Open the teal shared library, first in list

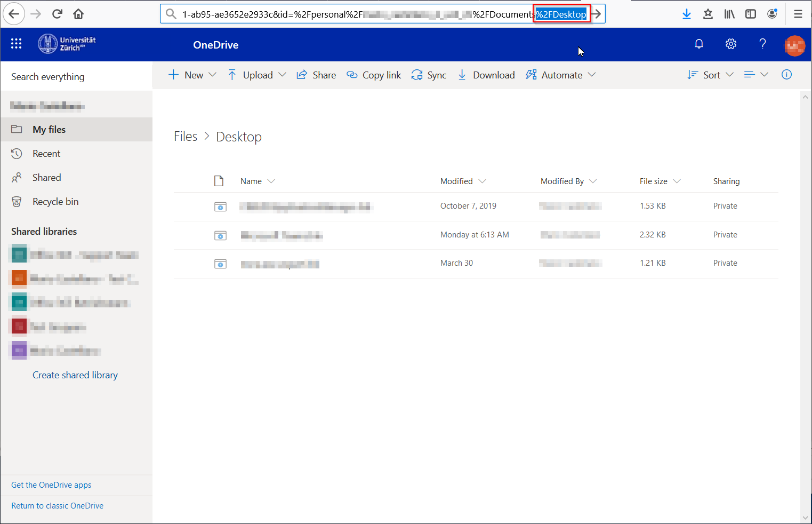[75, 254]
